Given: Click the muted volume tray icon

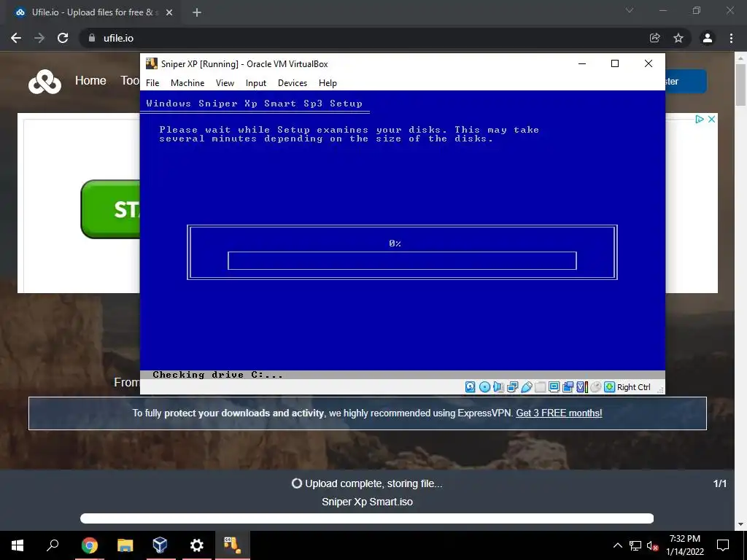Looking at the screenshot, I should click(x=652, y=545).
